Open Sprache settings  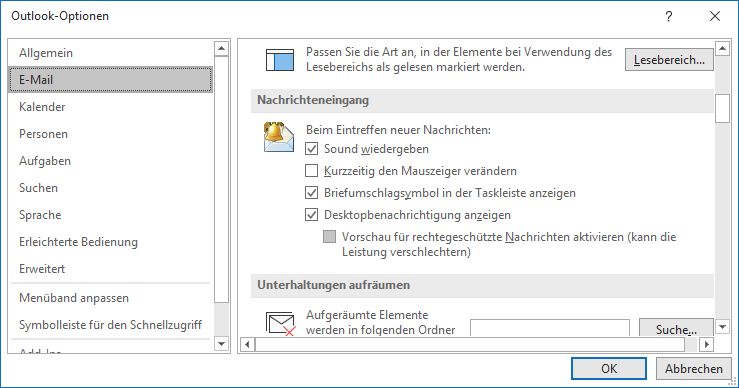click(x=111, y=215)
